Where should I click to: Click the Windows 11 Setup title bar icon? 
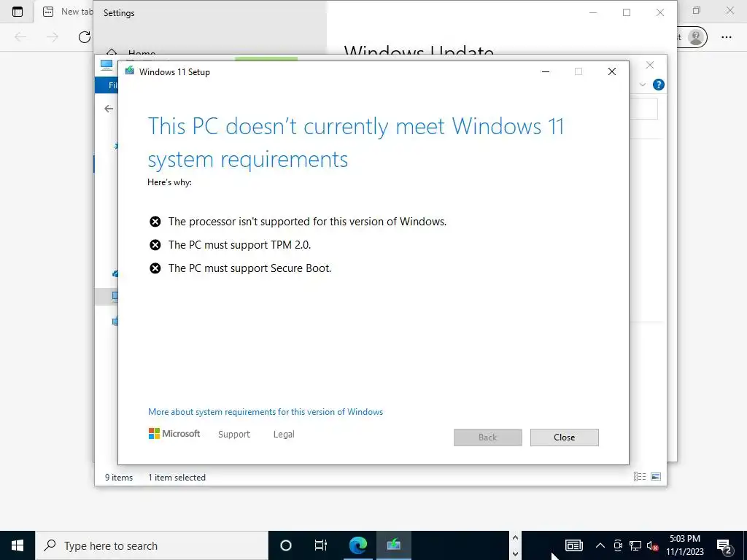pos(129,71)
